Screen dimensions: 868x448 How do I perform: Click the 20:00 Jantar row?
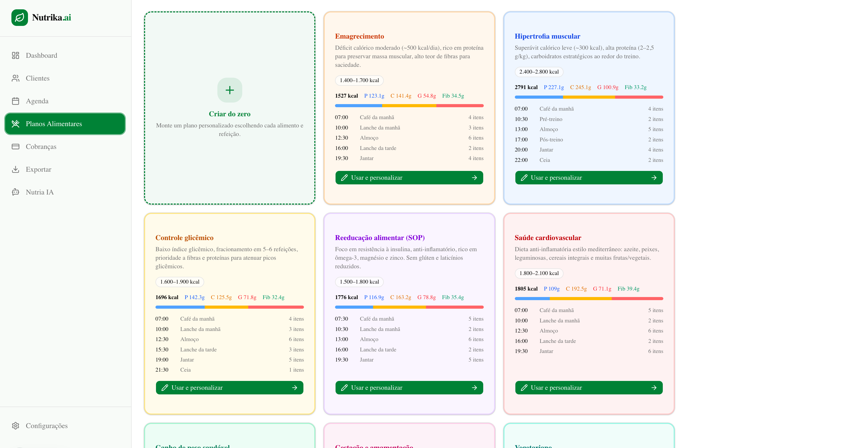[589, 150]
